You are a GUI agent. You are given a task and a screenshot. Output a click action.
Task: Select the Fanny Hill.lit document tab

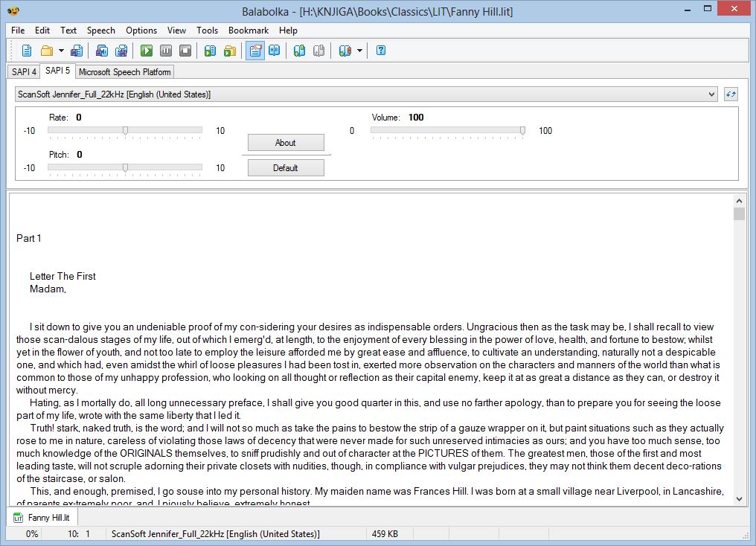(42, 518)
